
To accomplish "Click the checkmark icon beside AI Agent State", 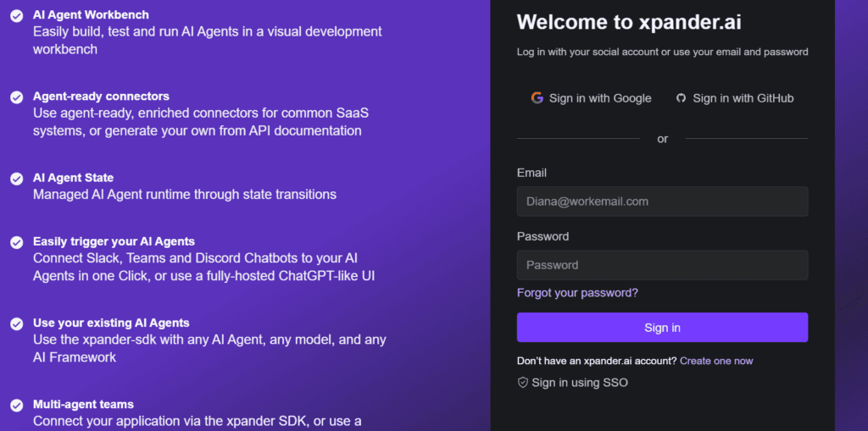I will tap(17, 179).
